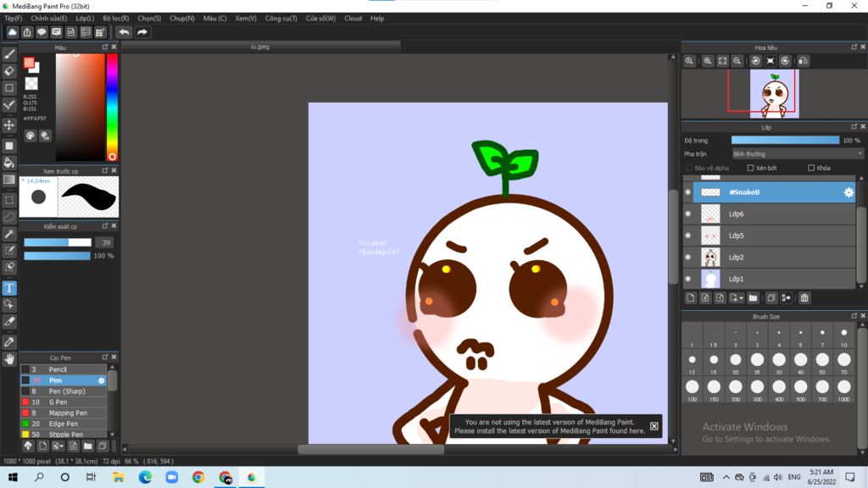Toggle visibility of the Lớp1 layer
The height and width of the screenshot is (488, 868).
click(x=688, y=279)
